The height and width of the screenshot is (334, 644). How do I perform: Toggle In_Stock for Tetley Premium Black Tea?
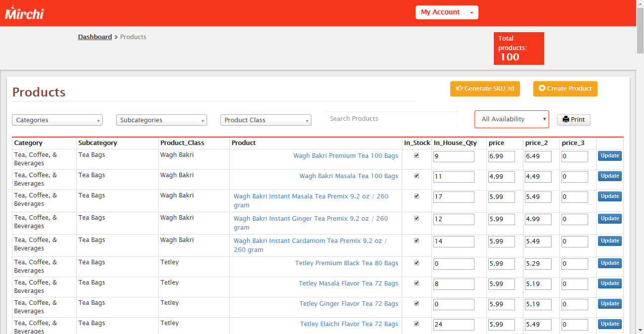(417, 263)
